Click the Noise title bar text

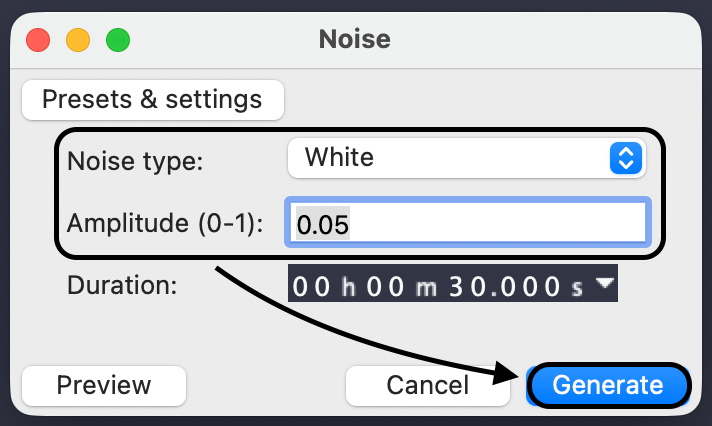355,40
